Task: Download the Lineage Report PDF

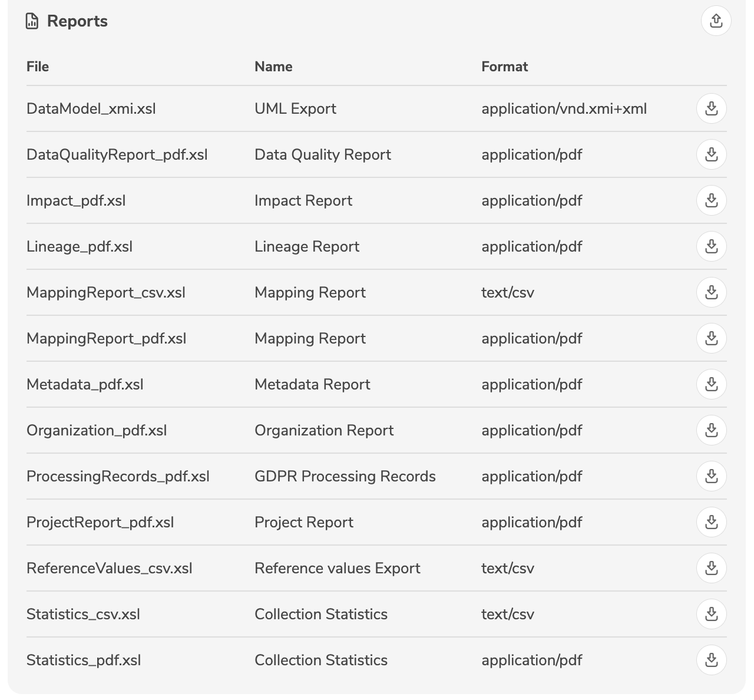Action: (x=711, y=246)
